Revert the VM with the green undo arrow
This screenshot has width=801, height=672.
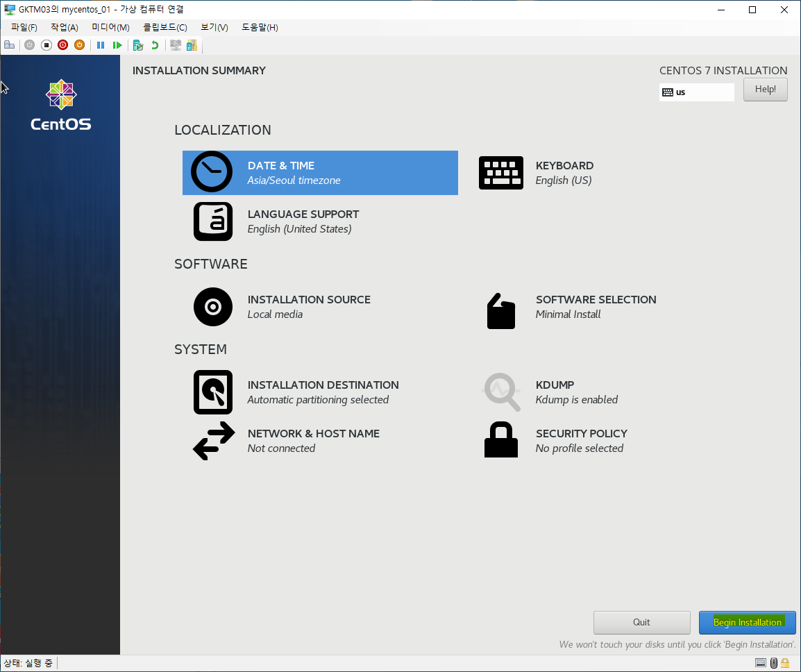click(x=155, y=45)
